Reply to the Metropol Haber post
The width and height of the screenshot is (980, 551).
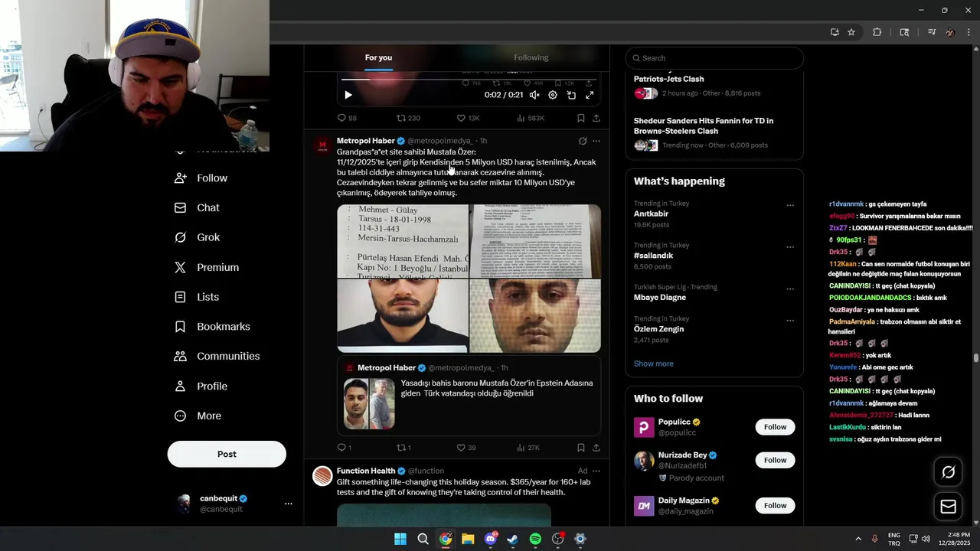345,448
